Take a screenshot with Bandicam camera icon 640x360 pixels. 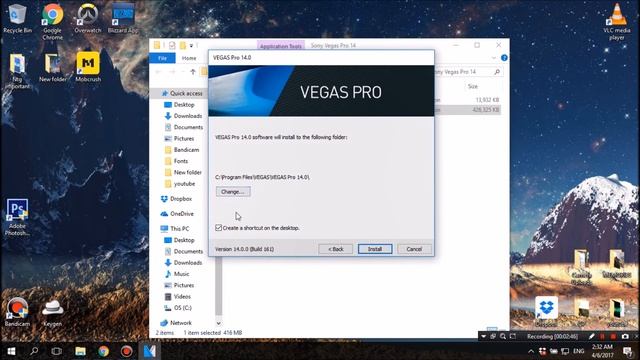pos(625,336)
